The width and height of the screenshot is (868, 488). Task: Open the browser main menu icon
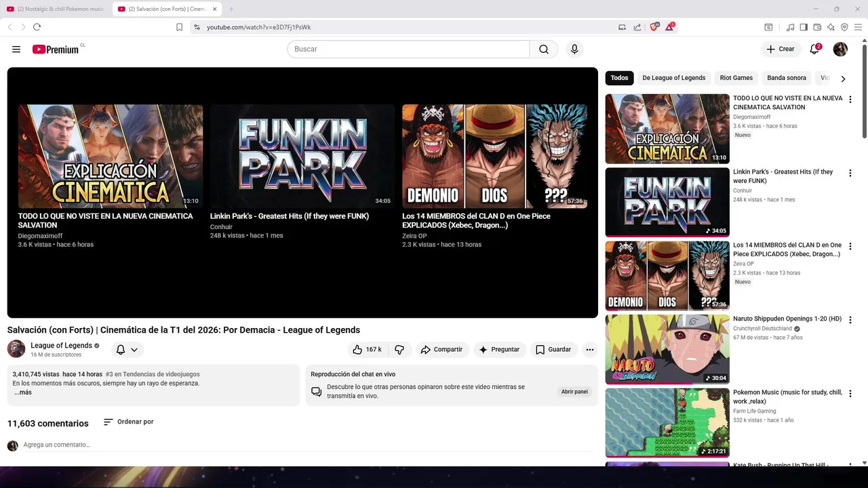[859, 27]
